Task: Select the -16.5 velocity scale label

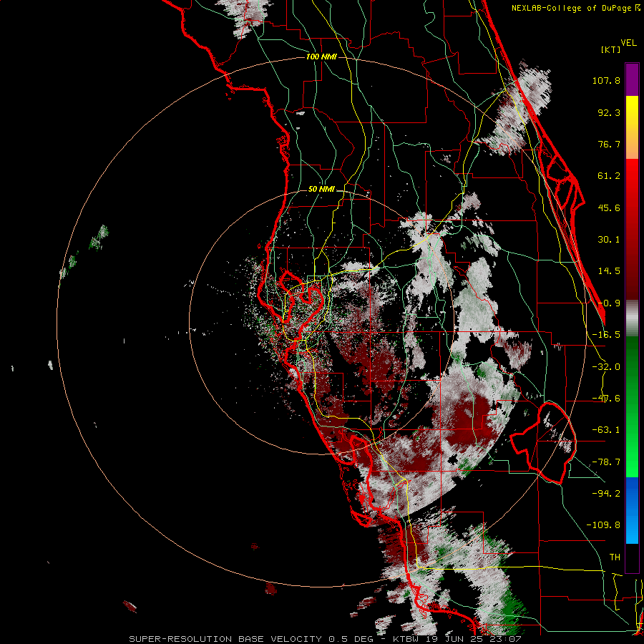Action: tap(606, 335)
